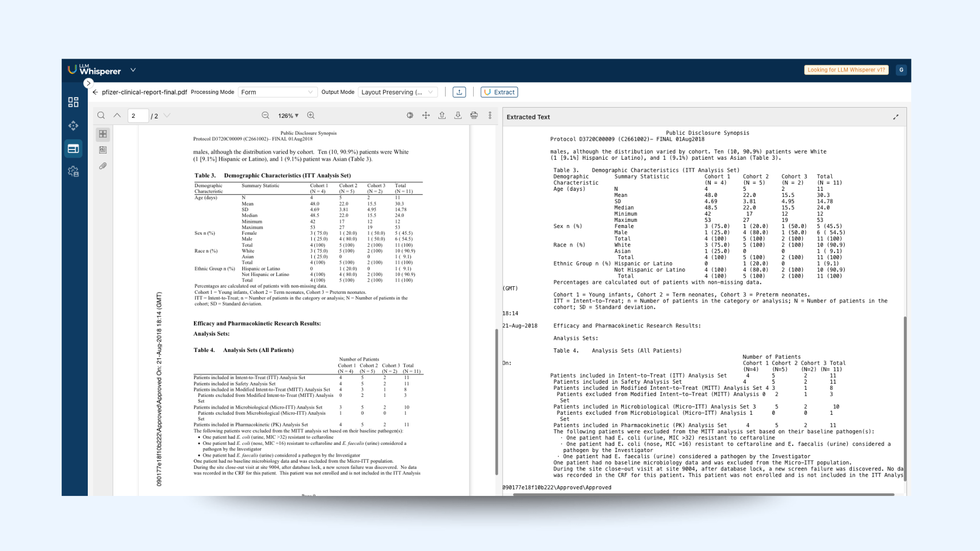This screenshot has height=551, width=980.
Task: Click the search icon in the PDF toolbar
Action: [101, 115]
